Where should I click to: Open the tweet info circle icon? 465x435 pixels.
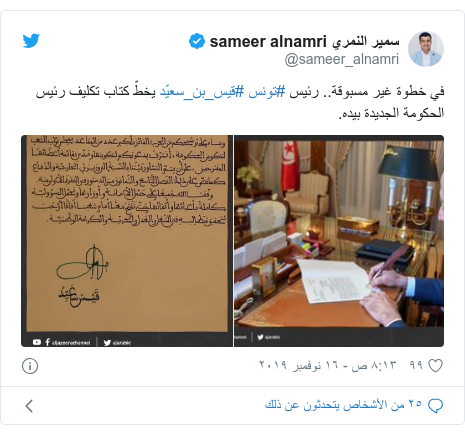pyautogui.click(x=30, y=366)
